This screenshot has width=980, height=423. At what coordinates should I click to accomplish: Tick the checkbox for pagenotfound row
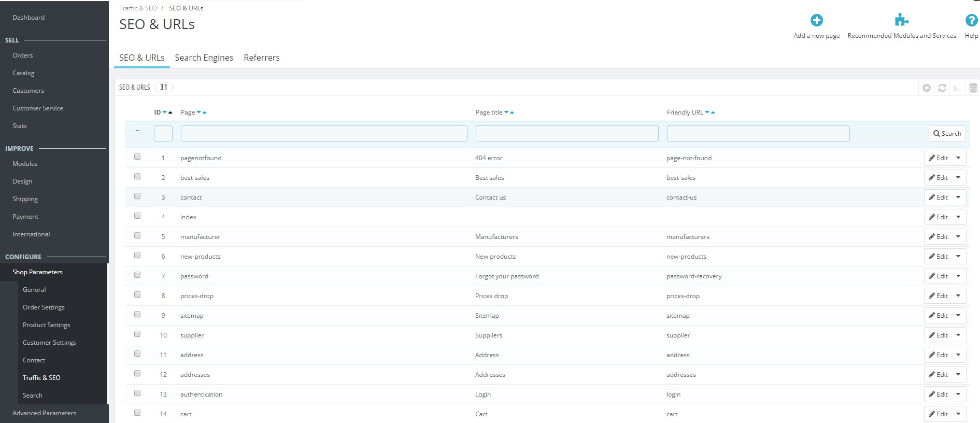point(137,157)
